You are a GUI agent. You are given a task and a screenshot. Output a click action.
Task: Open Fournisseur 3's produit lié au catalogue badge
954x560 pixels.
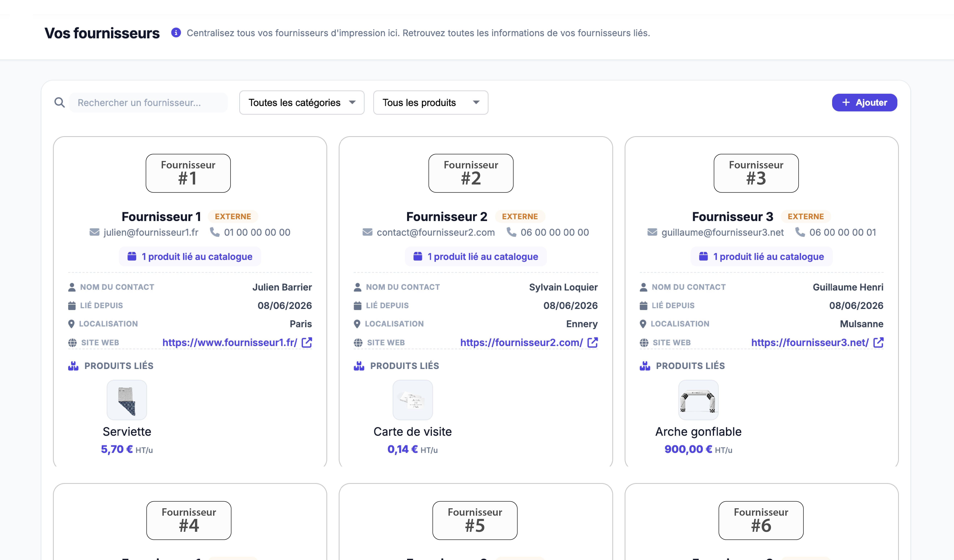click(x=761, y=256)
